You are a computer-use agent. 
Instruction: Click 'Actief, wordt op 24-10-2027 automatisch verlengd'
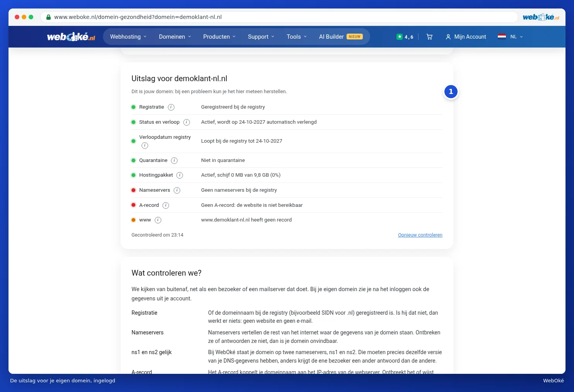point(259,122)
